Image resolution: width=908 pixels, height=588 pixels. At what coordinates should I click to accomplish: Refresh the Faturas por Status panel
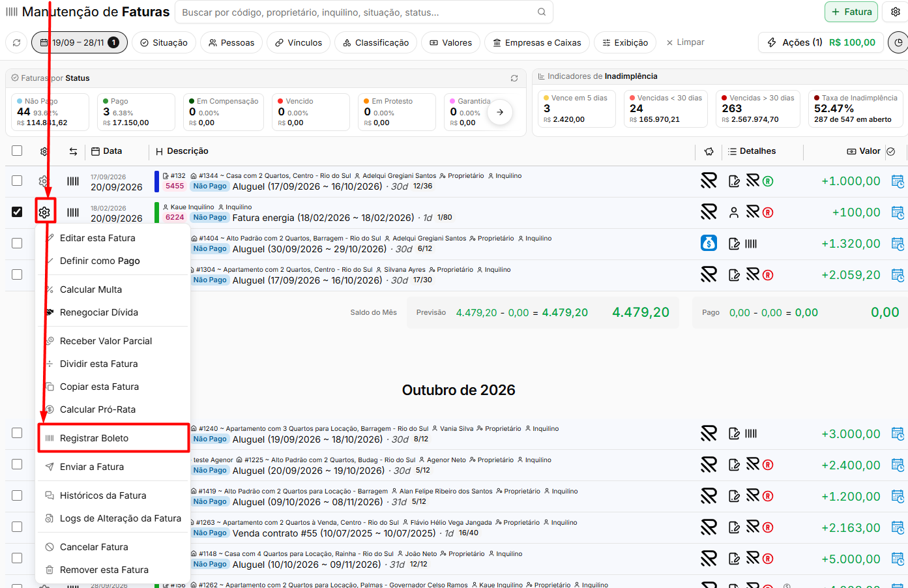pyautogui.click(x=514, y=78)
